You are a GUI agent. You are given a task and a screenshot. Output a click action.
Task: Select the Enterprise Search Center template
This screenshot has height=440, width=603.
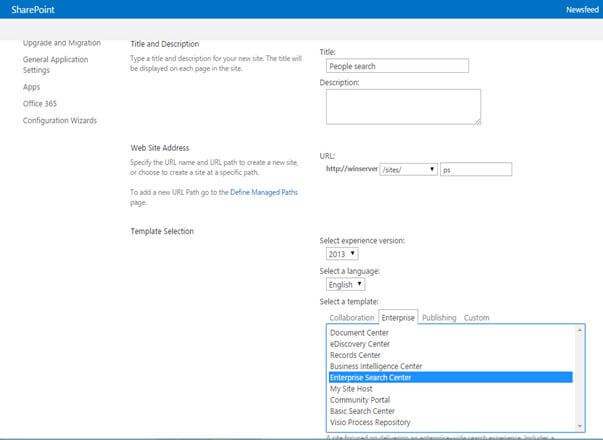(451, 377)
